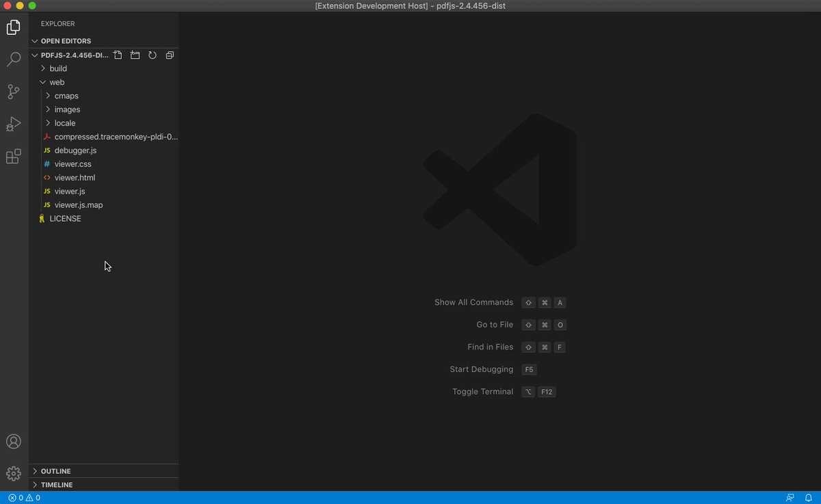821x504 pixels.
Task: Open the feedback icon in status bar
Action: [790, 498]
